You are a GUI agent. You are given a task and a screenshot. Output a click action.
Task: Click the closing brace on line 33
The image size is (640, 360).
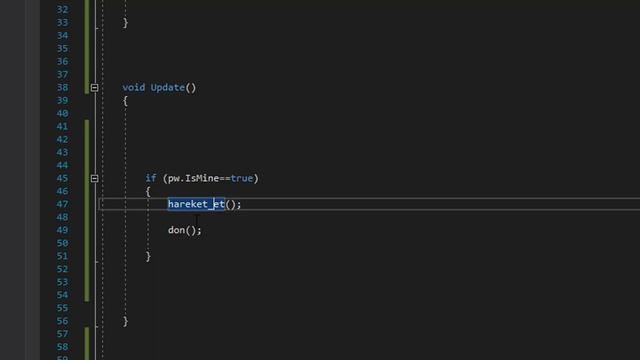click(x=125, y=23)
